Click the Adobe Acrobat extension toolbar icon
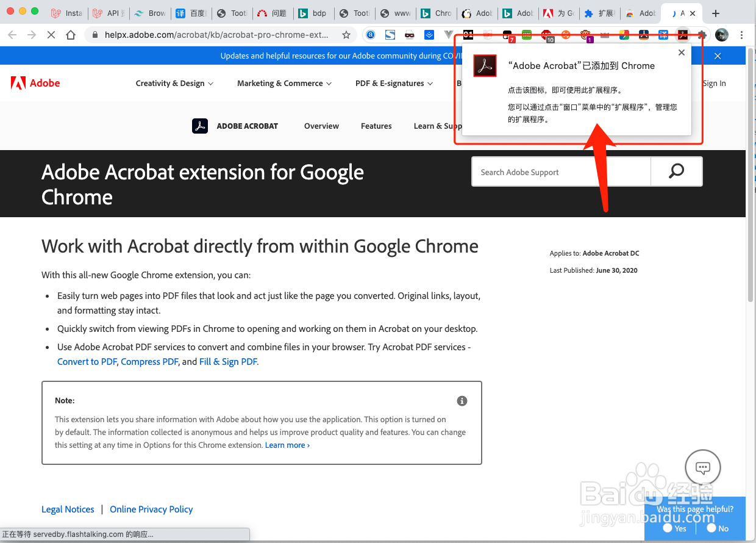This screenshot has width=756, height=543. [x=683, y=35]
